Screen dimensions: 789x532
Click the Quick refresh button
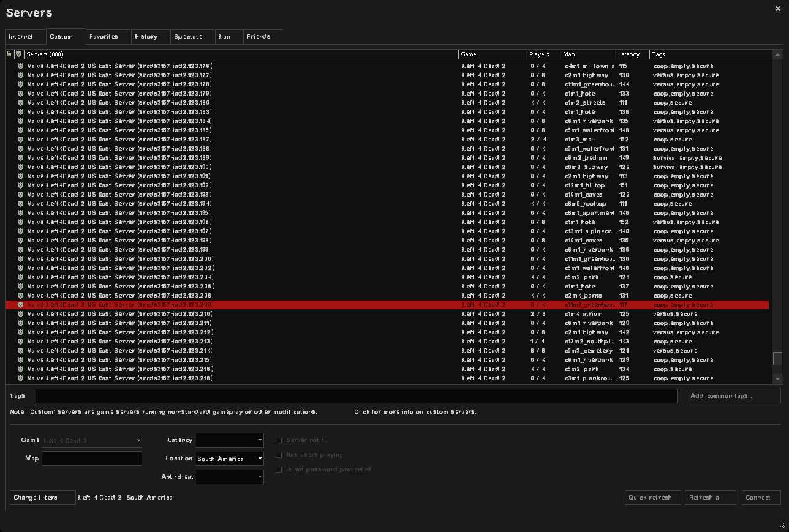[x=653, y=498]
